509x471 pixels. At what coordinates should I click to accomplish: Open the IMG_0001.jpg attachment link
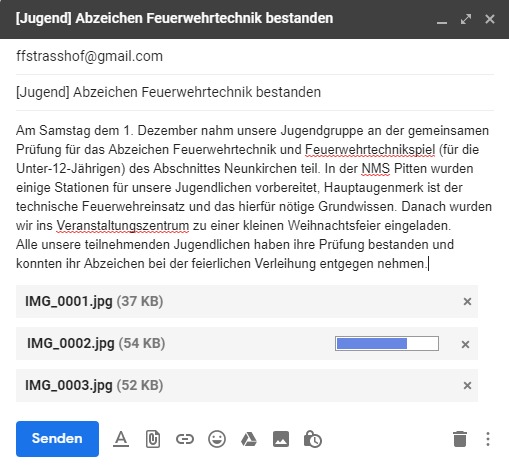point(69,301)
